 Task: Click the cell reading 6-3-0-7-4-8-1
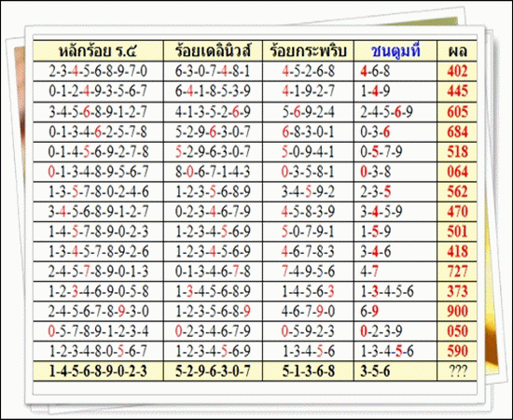pos(213,71)
